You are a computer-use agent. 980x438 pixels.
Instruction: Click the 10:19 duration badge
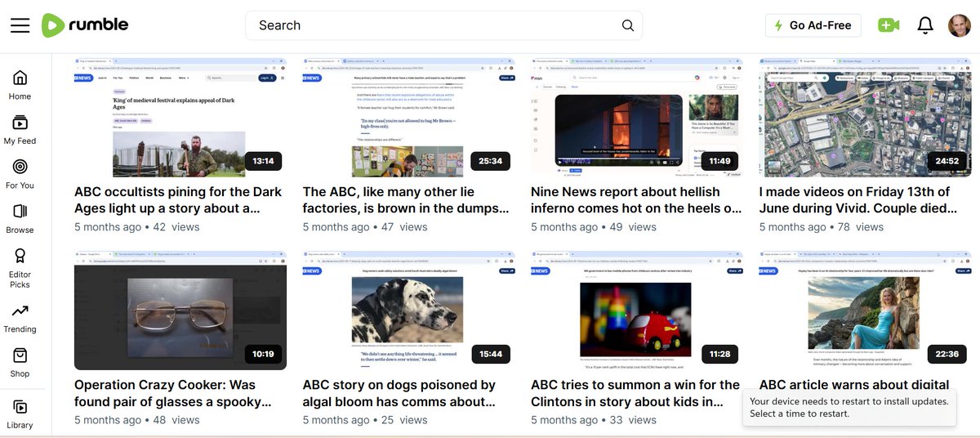tap(263, 354)
